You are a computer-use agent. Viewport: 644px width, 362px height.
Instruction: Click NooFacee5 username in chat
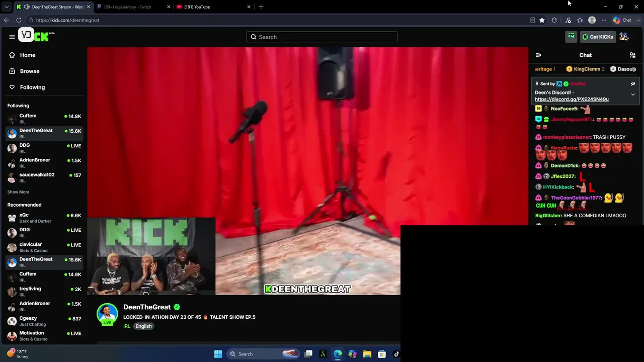(x=564, y=109)
